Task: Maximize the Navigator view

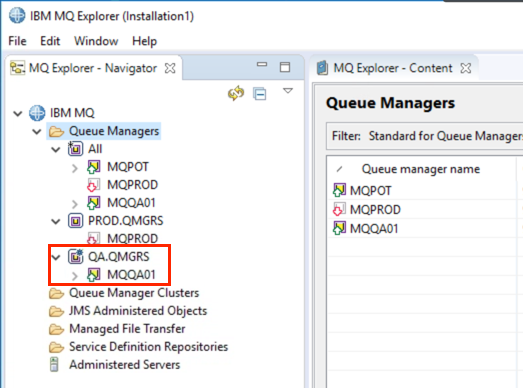Action: pyautogui.click(x=285, y=67)
